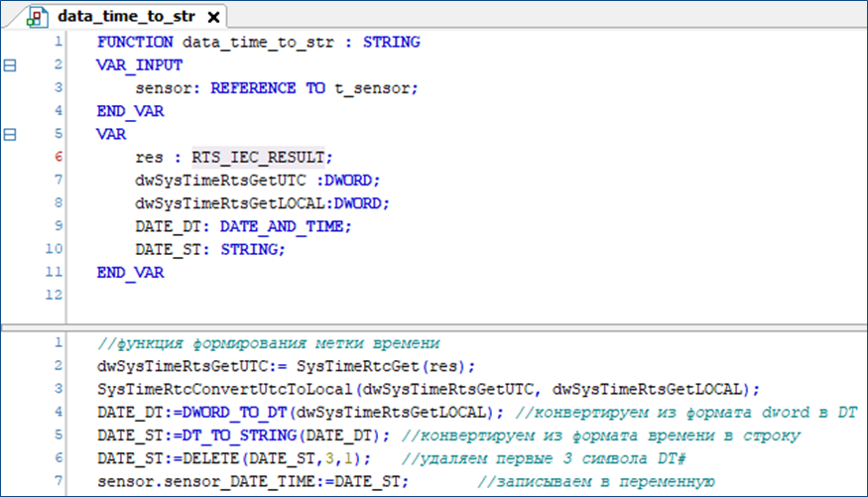868x497 pixels.
Task: Collapse the VAR_INPUT block fold marker
Action: (11, 64)
